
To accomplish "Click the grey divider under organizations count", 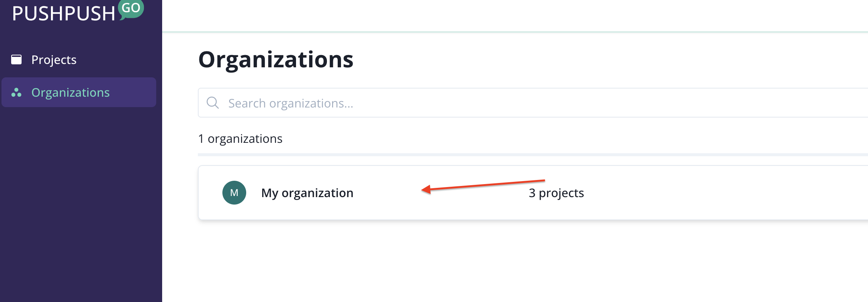I will pos(521,154).
